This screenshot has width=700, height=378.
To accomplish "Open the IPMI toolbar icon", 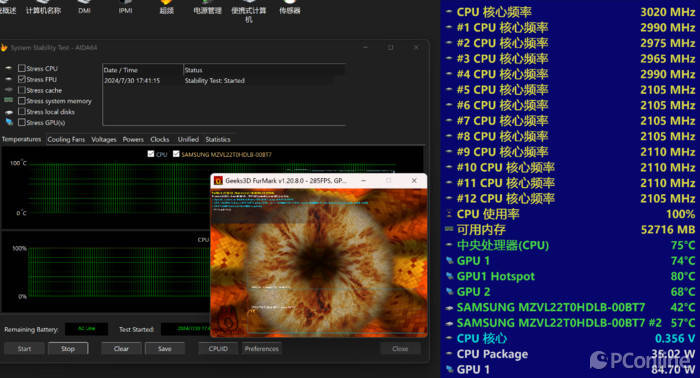I will tap(125, 6).
